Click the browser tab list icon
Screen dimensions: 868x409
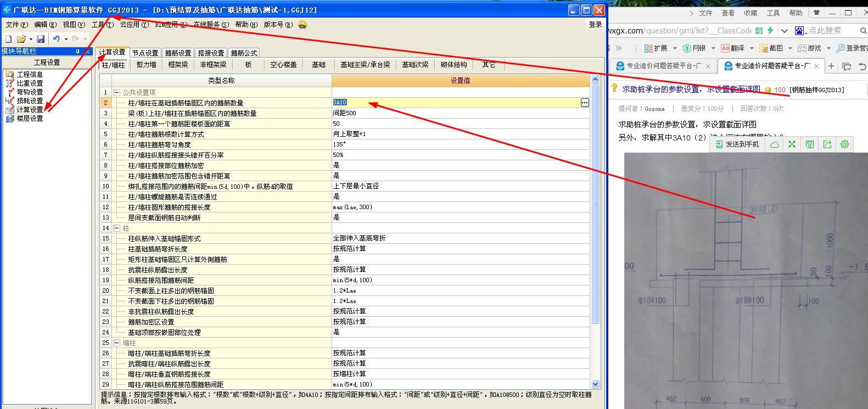(847, 66)
